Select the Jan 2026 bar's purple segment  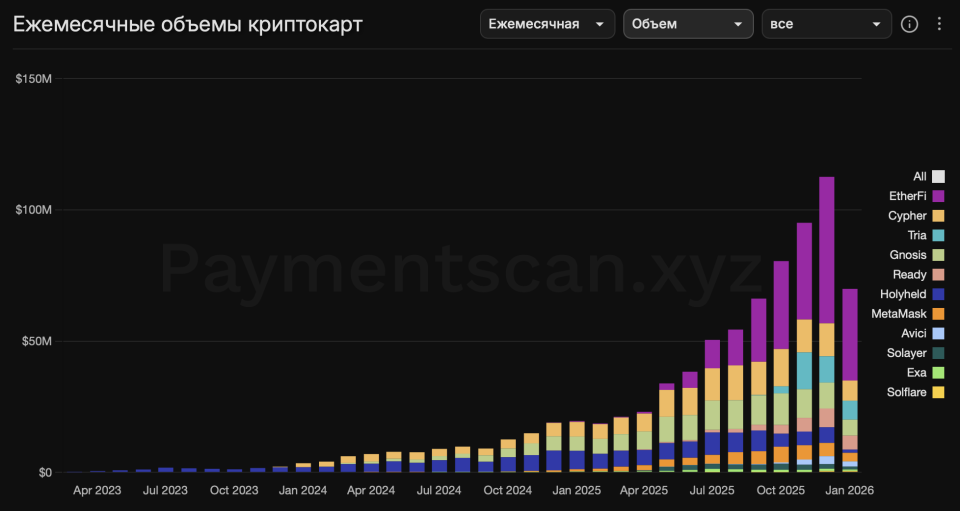[x=849, y=335]
